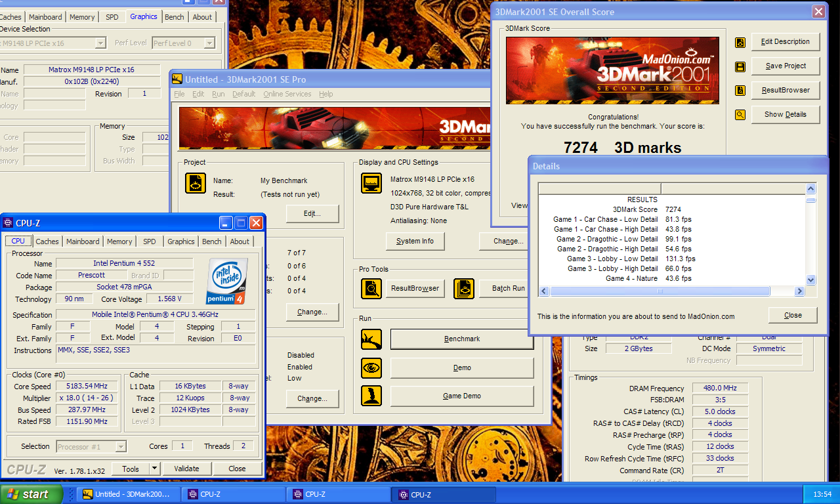Screen dimensions: 840x504
Task: Switch to Bench tab in front CPU-Z
Action: 212,241
